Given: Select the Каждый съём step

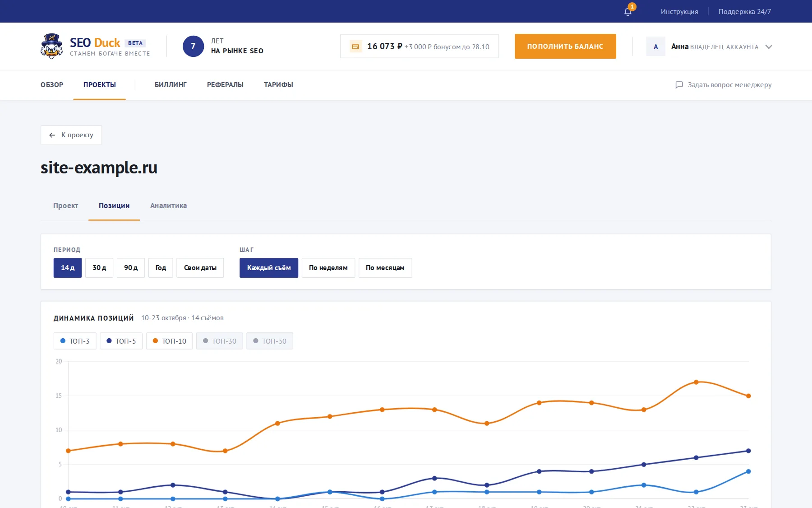Looking at the screenshot, I should click(269, 268).
